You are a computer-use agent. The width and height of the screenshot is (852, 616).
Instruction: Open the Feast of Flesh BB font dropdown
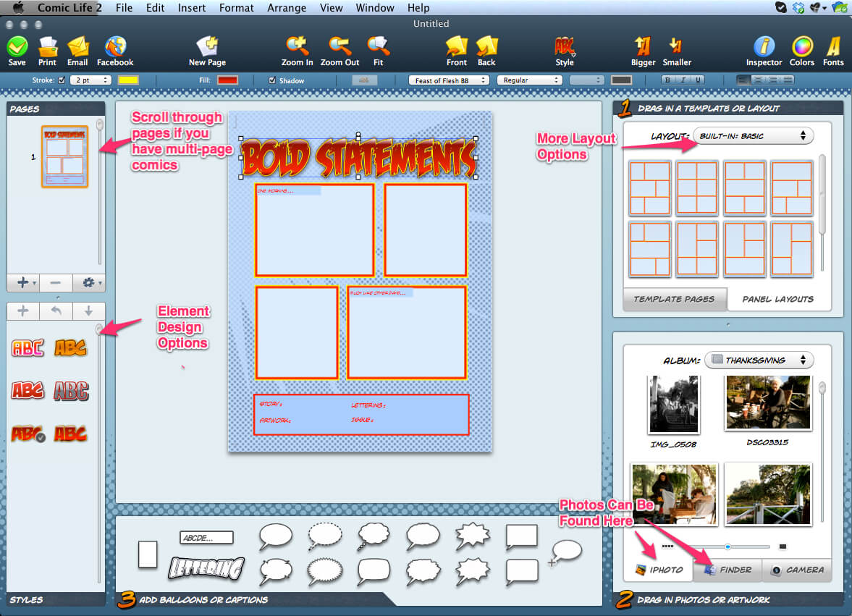[x=449, y=80]
